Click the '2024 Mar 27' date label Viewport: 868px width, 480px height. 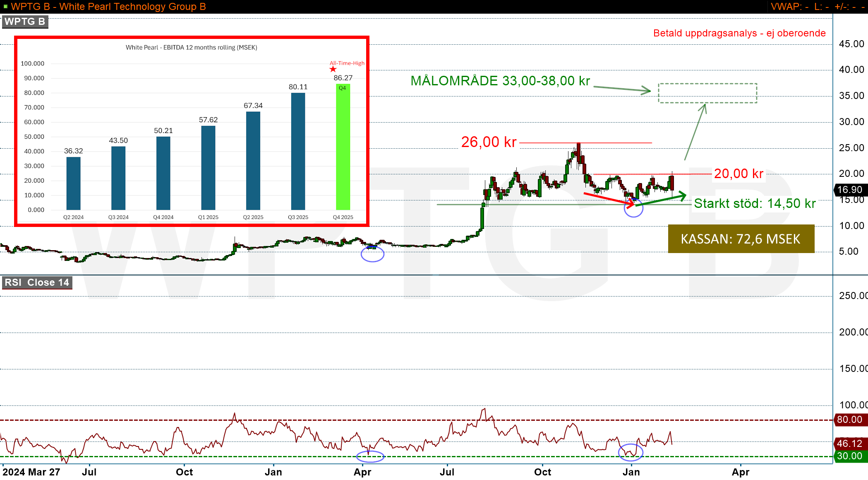(x=31, y=472)
